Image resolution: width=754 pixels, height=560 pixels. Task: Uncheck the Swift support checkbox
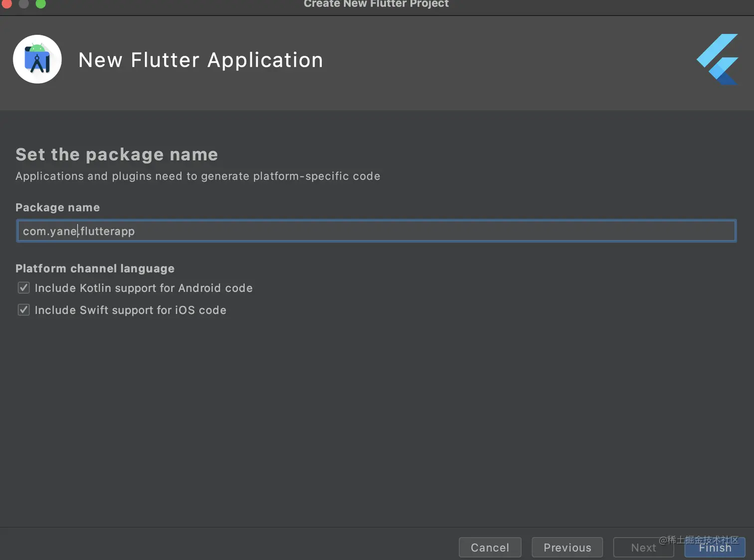pos(23,310)
